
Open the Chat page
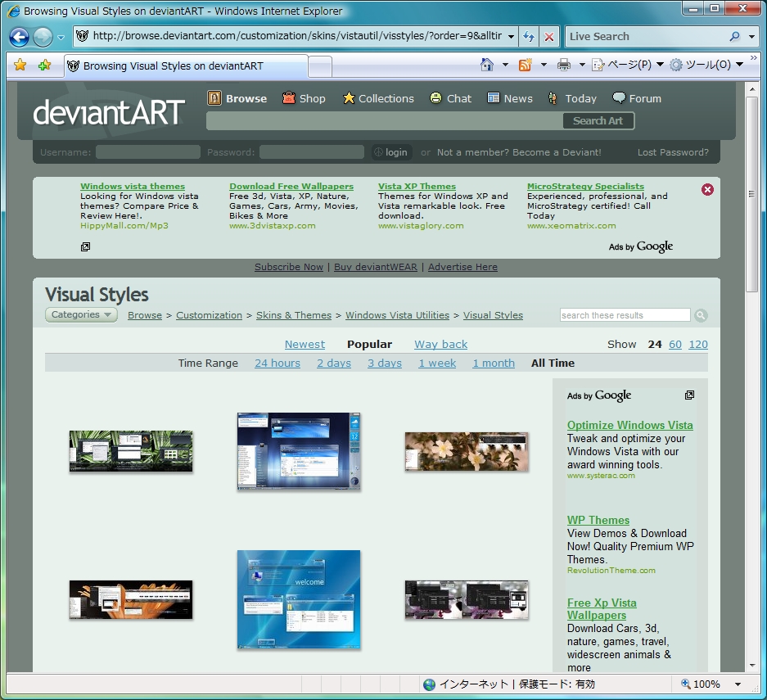point(450,98)
